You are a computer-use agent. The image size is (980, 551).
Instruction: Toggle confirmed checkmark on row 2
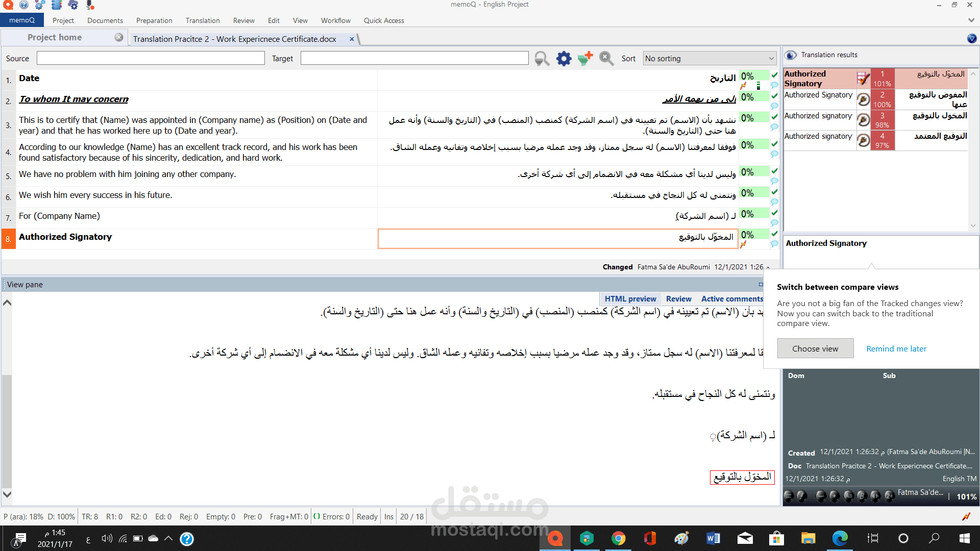(774, 96)
